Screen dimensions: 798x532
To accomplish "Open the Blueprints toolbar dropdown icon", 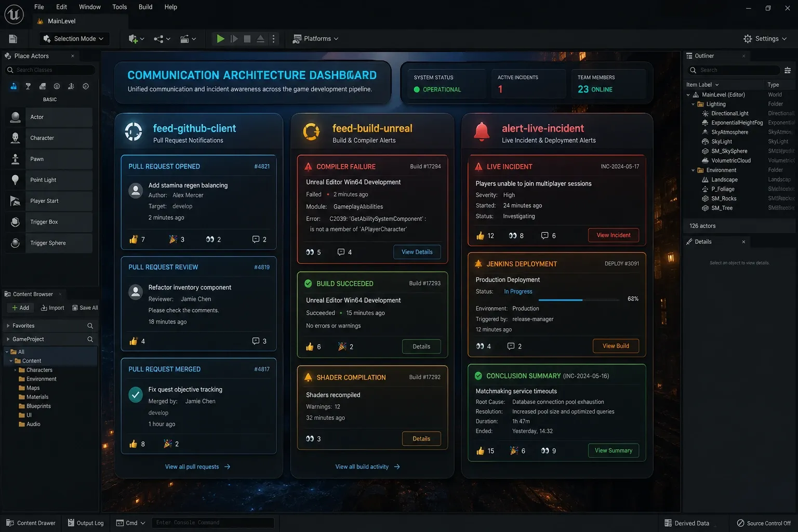I will coord(162,38).
